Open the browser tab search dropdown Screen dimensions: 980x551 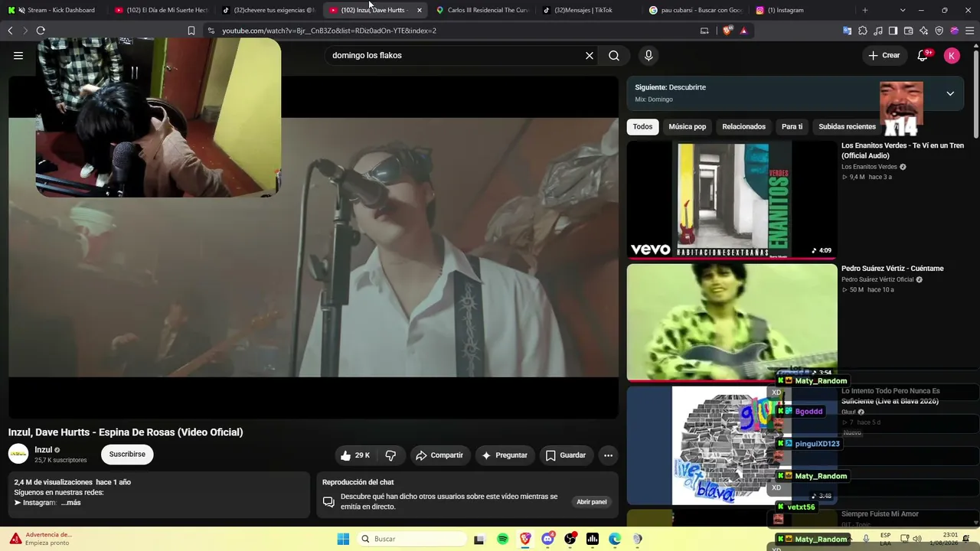[903, 10]
